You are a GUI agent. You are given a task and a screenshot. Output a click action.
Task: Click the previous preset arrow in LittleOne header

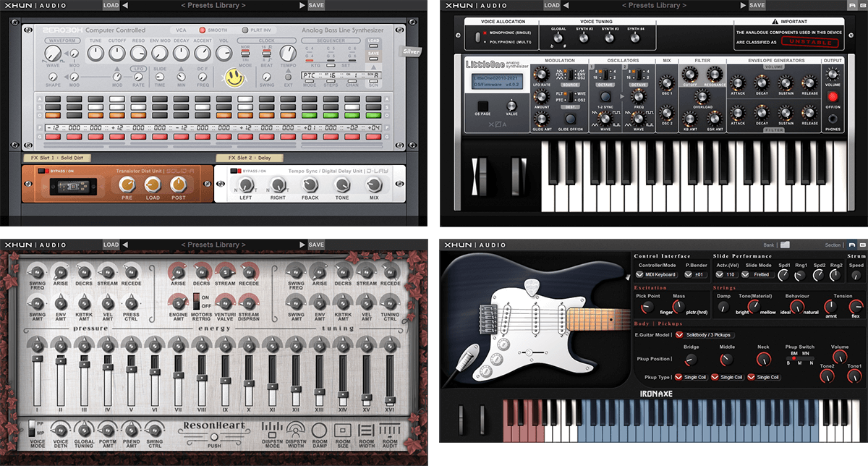[568, 6]
